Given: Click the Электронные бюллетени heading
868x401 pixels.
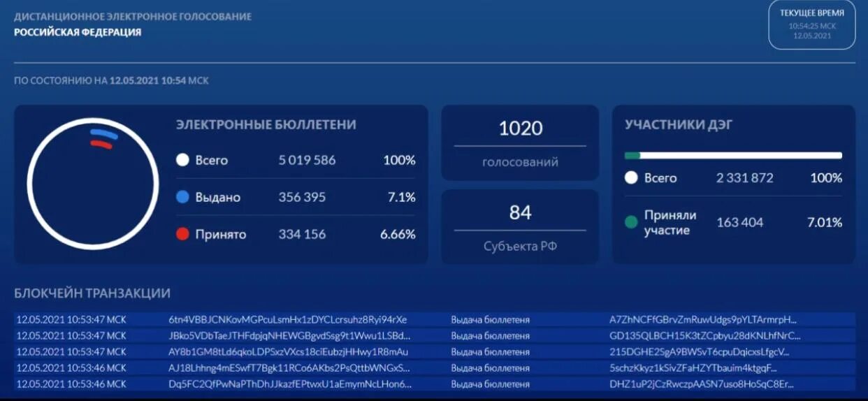Looking at the screenshot, I should [266, 124].
